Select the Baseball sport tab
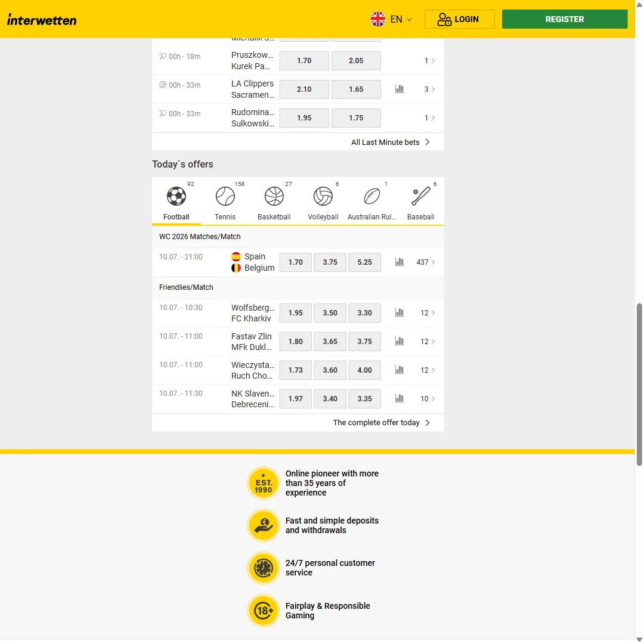 420,202
